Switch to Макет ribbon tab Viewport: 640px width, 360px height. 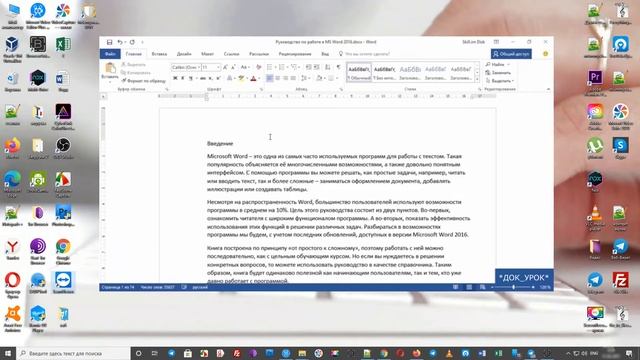tap(207, 54)
